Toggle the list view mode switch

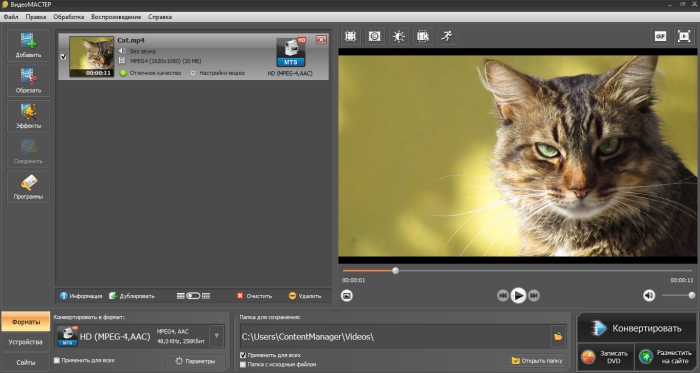coord(193,296)
